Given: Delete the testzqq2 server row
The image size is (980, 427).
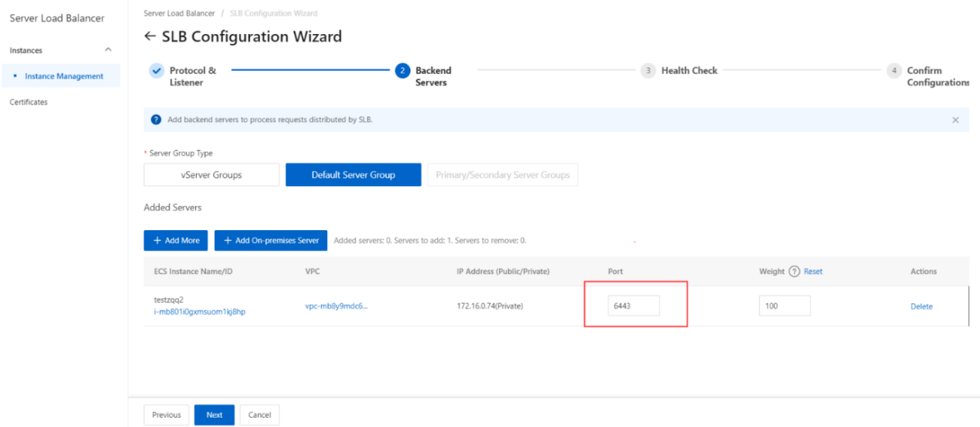Looking at the screenshot, I should [x=921, y=307].
